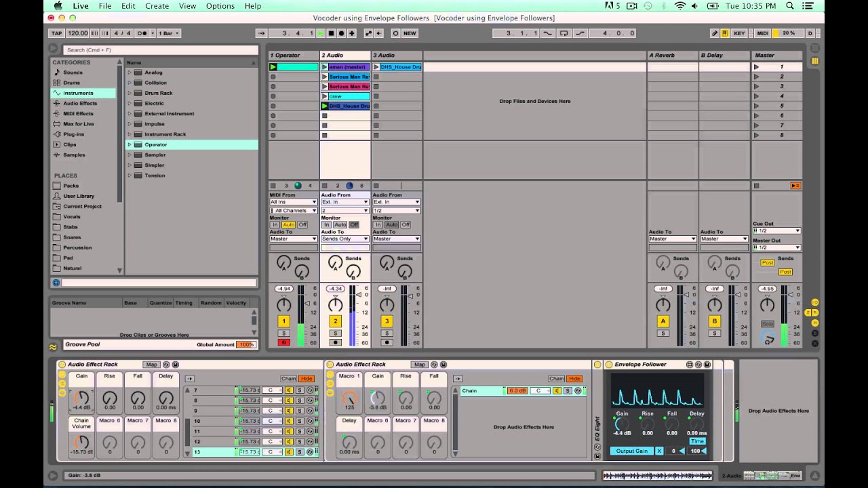Toggle Return A track activator

point(663,321)
